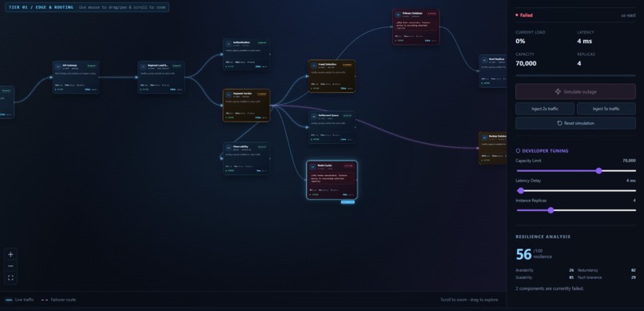The height and width of the screenshot is (311, 644).
Task: Click the Primary Database node icon
Action: click(x=398, y=14)
